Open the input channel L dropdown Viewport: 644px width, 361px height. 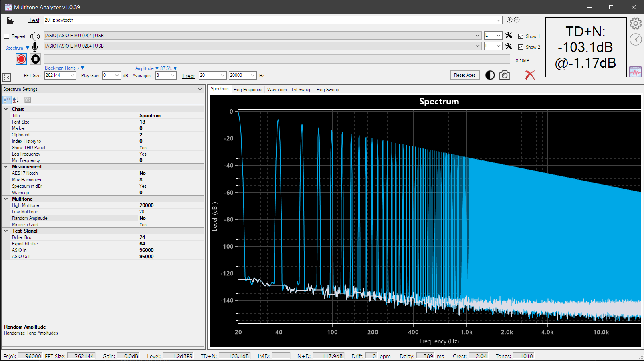pos(498,46)
